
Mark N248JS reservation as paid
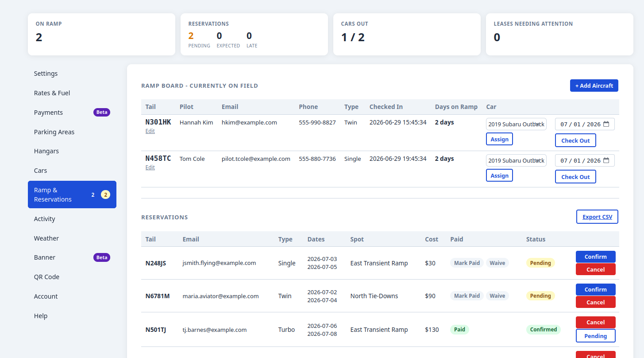[467, 263]
